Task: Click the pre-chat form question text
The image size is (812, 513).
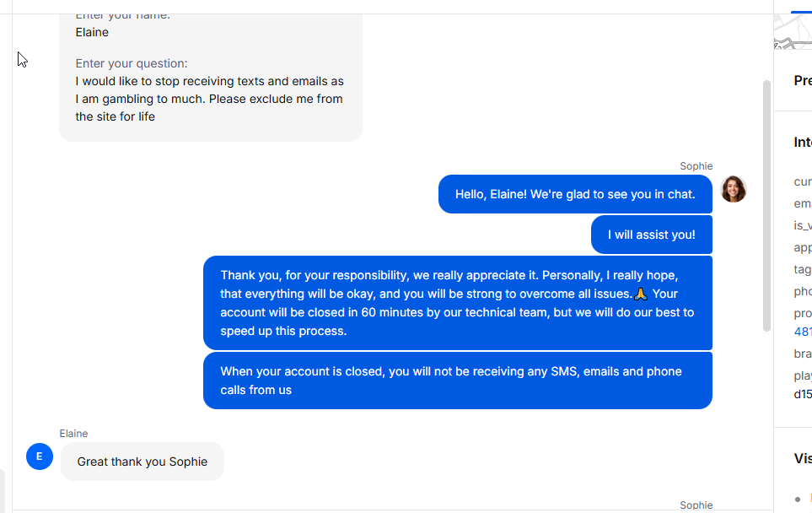Action: [209, 99]
